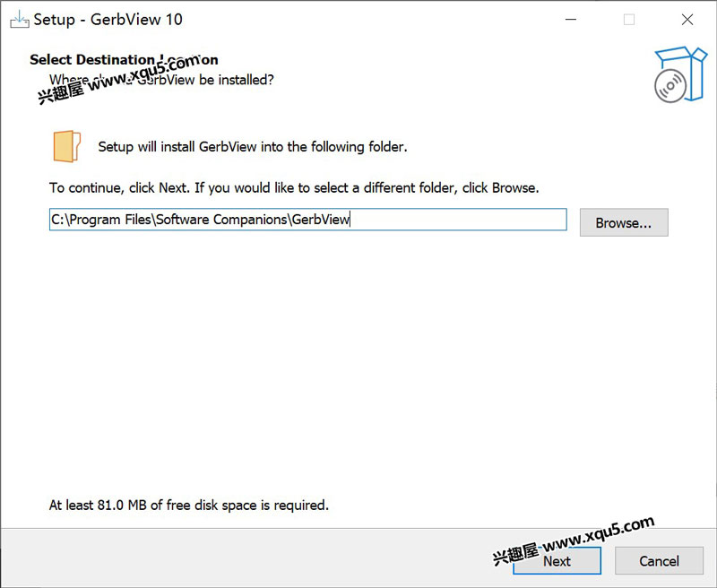Screen dimensions: 717x588
Task: Click the setup installer icon in title bar
Action: pyautogui.click(x=19, y=20)
